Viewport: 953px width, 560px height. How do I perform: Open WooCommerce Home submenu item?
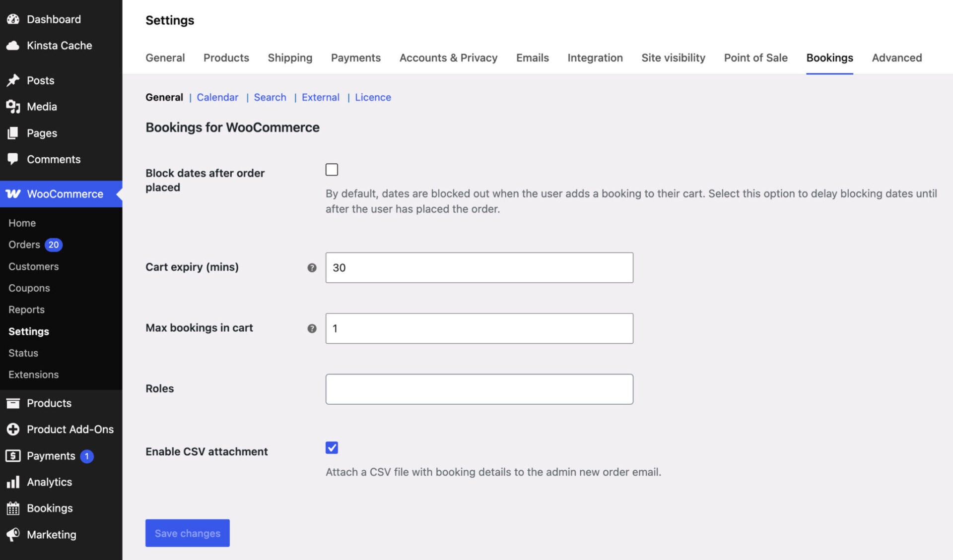point(22,223)
